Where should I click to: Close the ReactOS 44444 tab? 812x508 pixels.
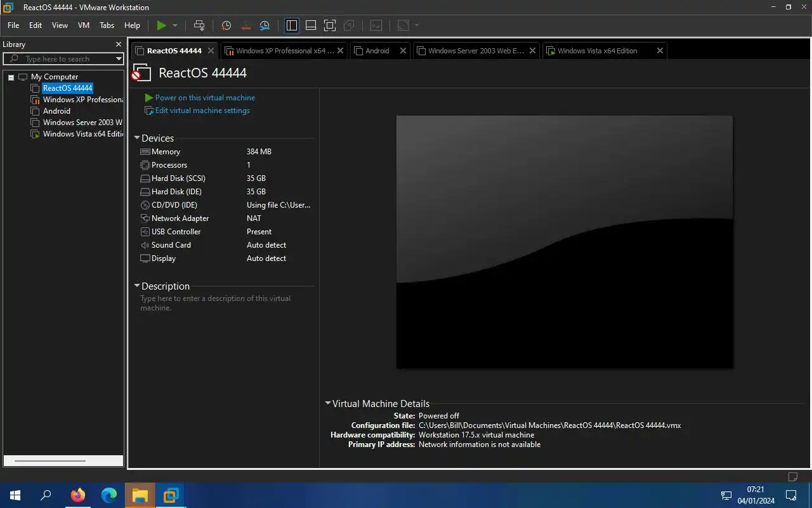[x=211, y=51]
